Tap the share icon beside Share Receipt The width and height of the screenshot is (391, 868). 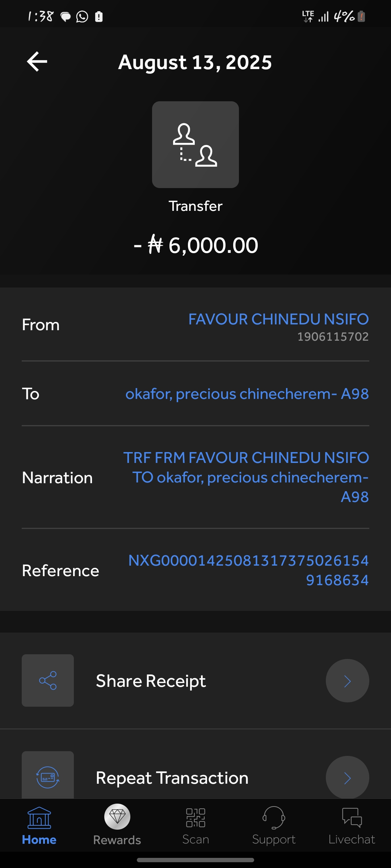(48, 680)
